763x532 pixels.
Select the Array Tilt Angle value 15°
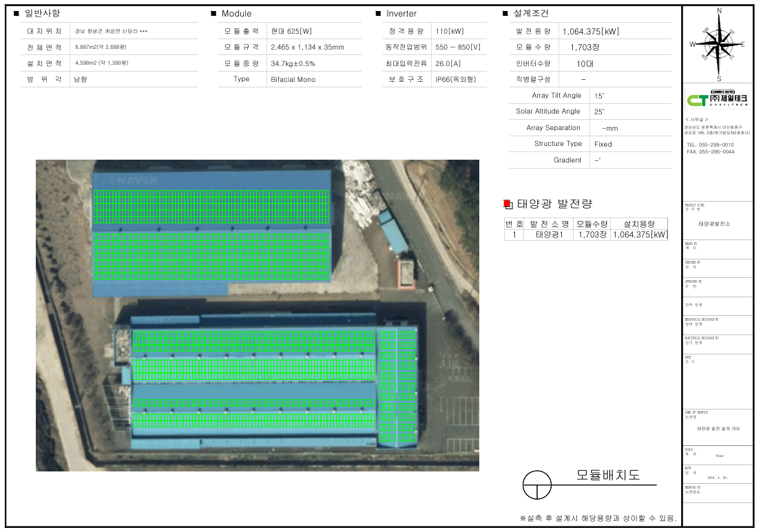[599, 96]
